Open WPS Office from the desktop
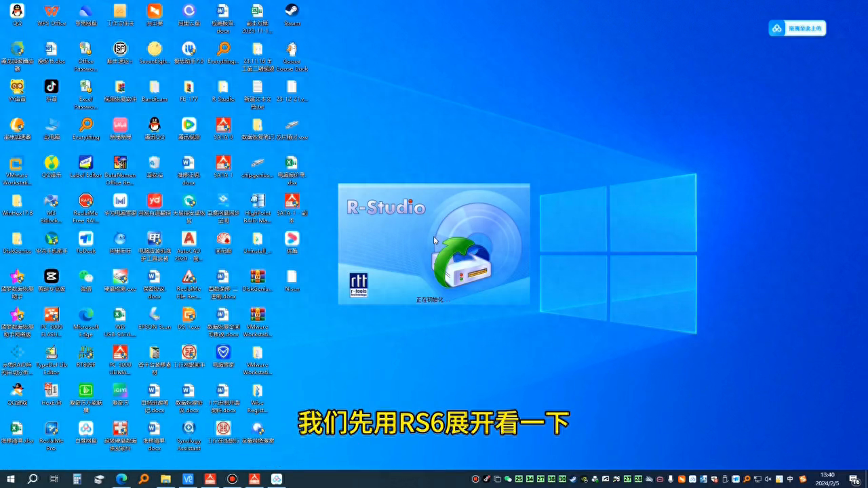 52,12
